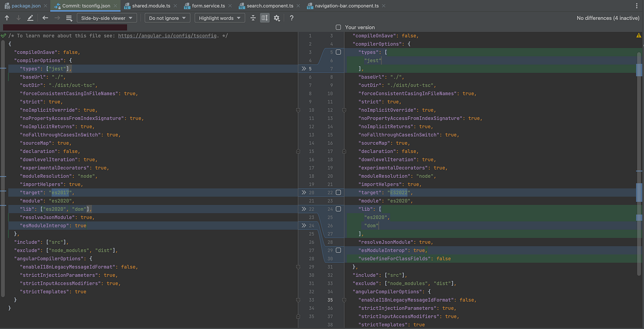The width and height of the screenshot is (644, 329).
Task: Open help with the question mark icon
Action: coord(291,18)
